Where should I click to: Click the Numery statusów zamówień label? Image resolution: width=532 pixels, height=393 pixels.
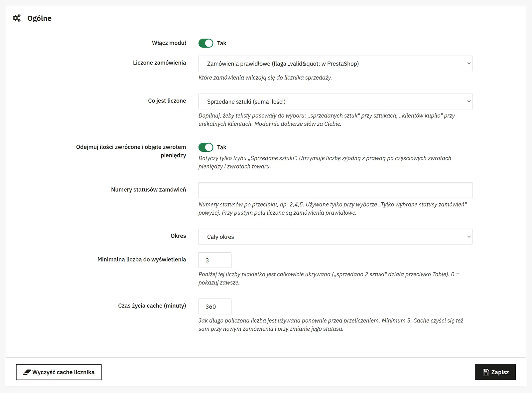tap(149, 190)
